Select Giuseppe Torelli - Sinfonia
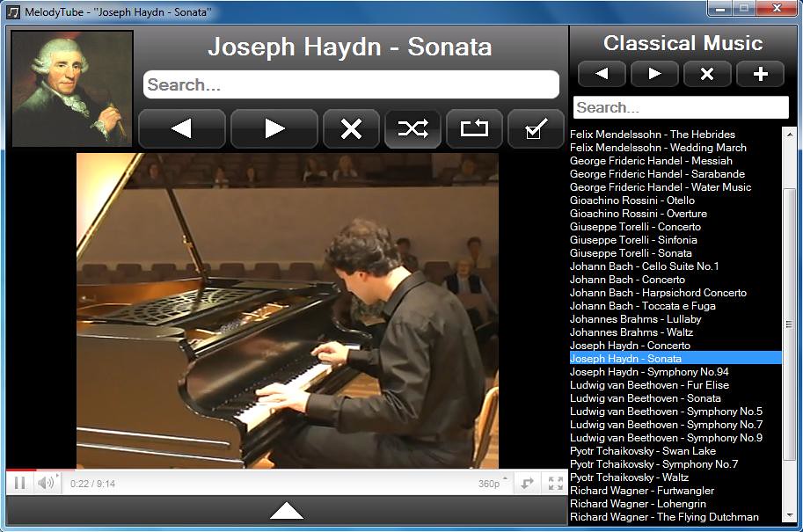This screenshot has height=532, width=803. [x=675, y=240]
